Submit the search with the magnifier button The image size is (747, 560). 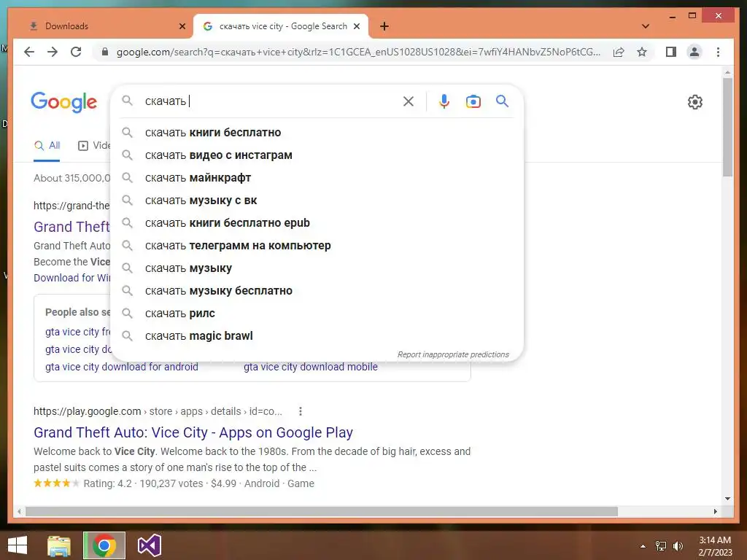pos(502,101)
